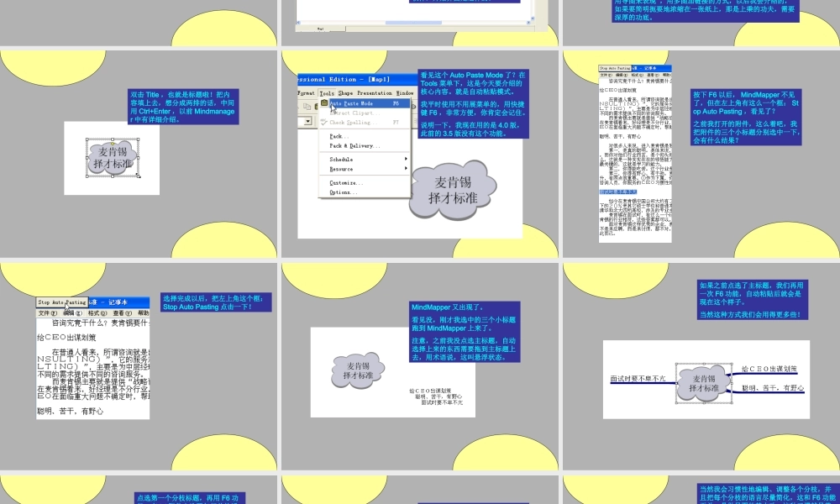Open the toolbar dropdown arrow in MindMapper
The width and height of the screenshot is (840, 504).
pos(307,121)
